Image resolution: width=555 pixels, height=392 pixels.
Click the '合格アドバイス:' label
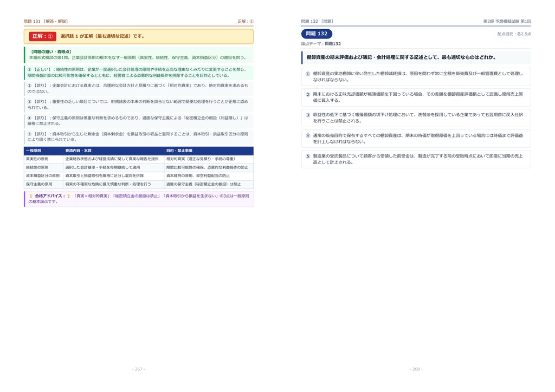pos(50,196)
